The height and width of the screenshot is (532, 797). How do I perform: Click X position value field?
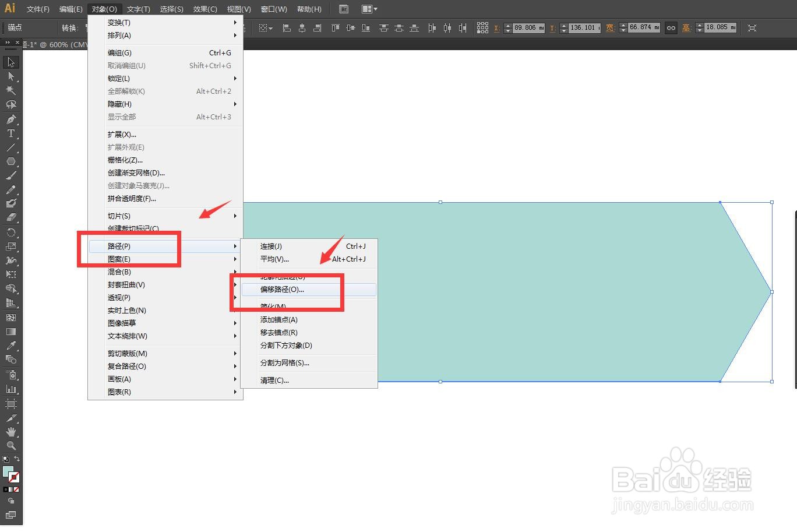click(x=528, y=27)
